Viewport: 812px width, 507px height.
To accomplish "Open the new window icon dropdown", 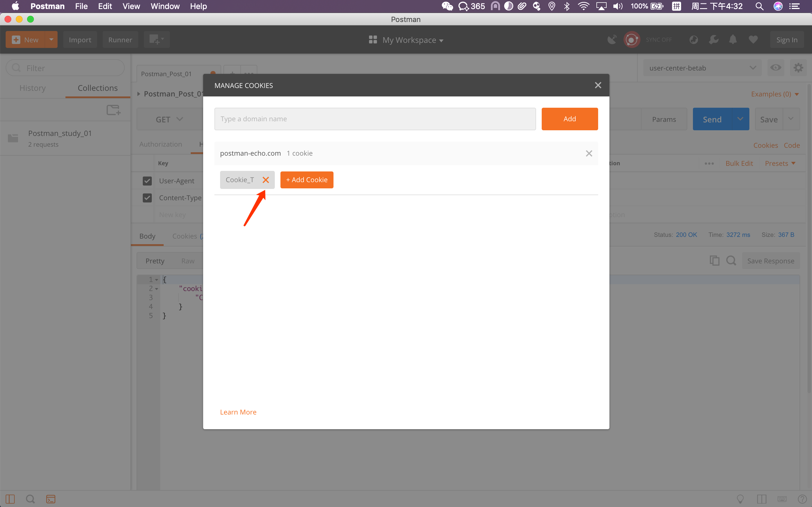I will click(157, 39).
